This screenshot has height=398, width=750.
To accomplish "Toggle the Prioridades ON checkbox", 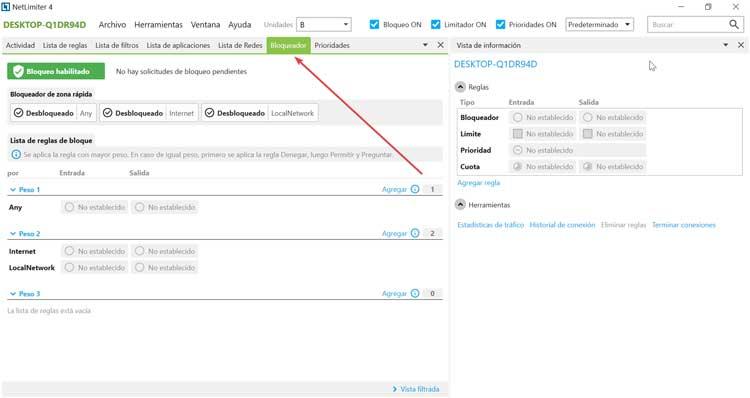I will click(500, 24).
